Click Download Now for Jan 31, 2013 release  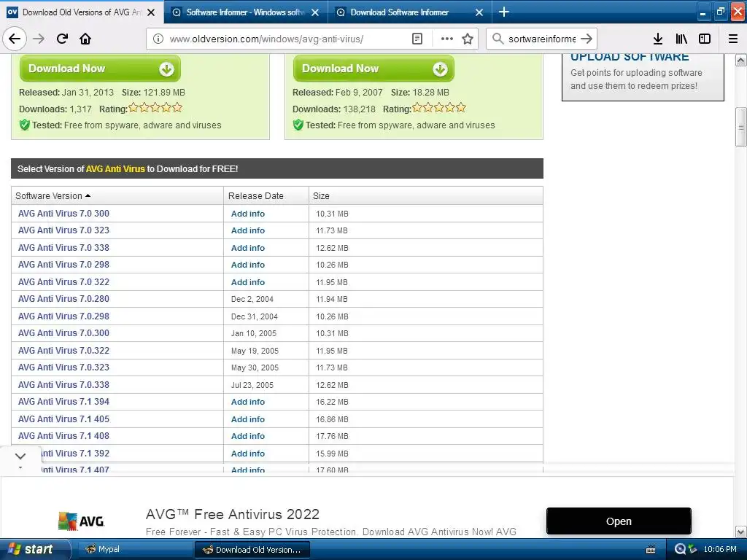pyautogui.click(x=100, y=69)
